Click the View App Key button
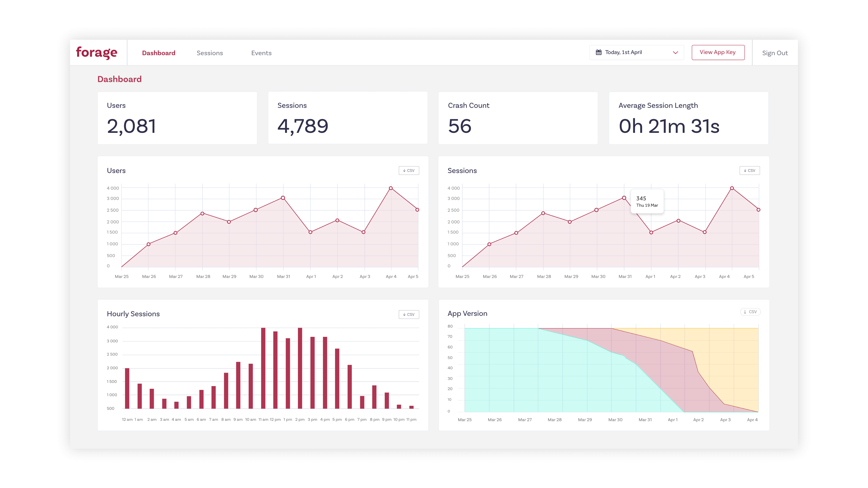Viewport: 868px width, 488px height. pyautogui.click(x=718, y=52)
